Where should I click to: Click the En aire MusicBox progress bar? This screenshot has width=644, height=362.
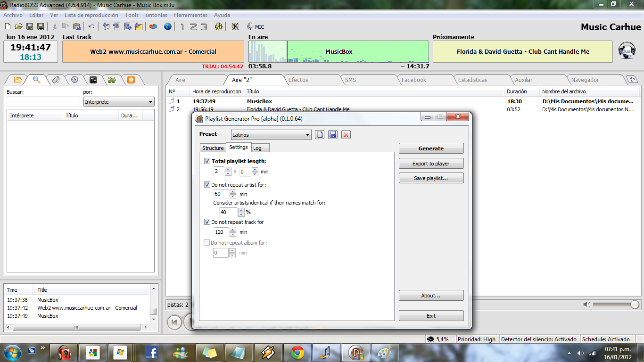(x=339, y=52)
